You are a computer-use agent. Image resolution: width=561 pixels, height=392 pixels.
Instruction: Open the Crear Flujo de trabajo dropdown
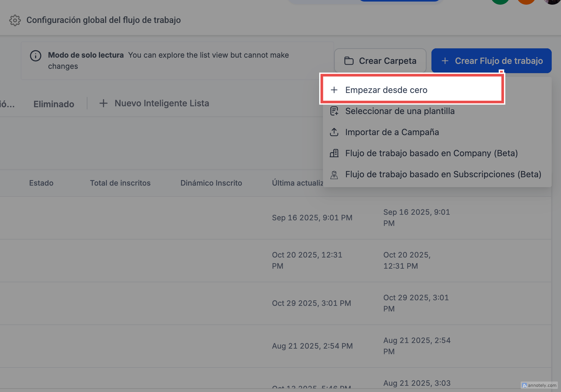(x=491, y=61)
